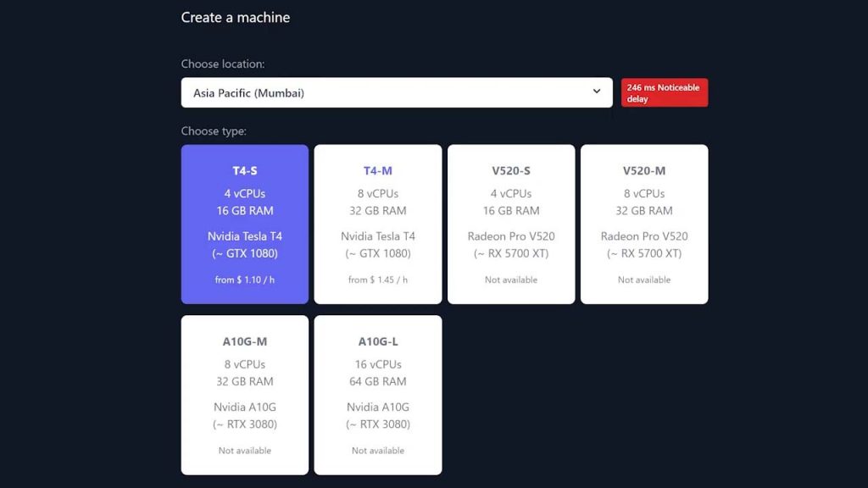The width and height of the screenshot is (868, 488).
Task: Click 'Not available' text in the A10G-M card
Action: (x=245, y=451)
